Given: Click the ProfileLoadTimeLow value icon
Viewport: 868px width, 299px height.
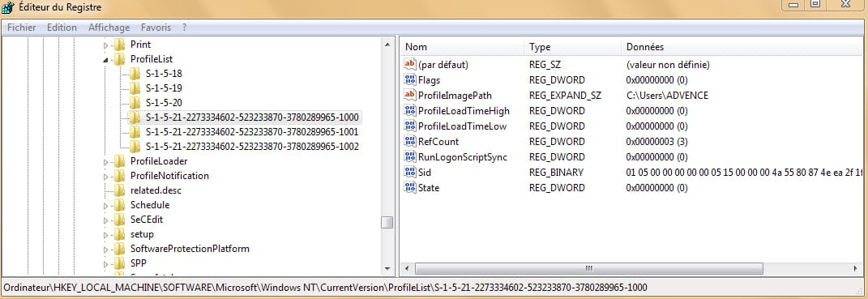Looking at the screenshot, I should click(410, 126).
